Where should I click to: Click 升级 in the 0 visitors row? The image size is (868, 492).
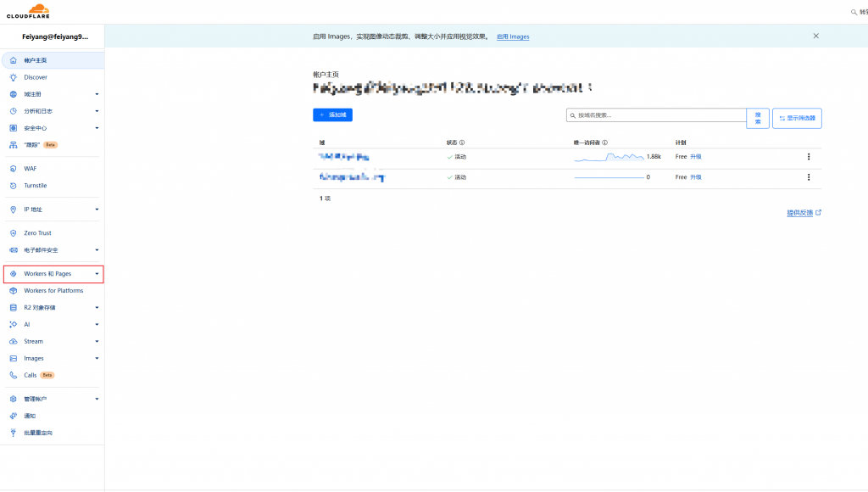(696, 177)
